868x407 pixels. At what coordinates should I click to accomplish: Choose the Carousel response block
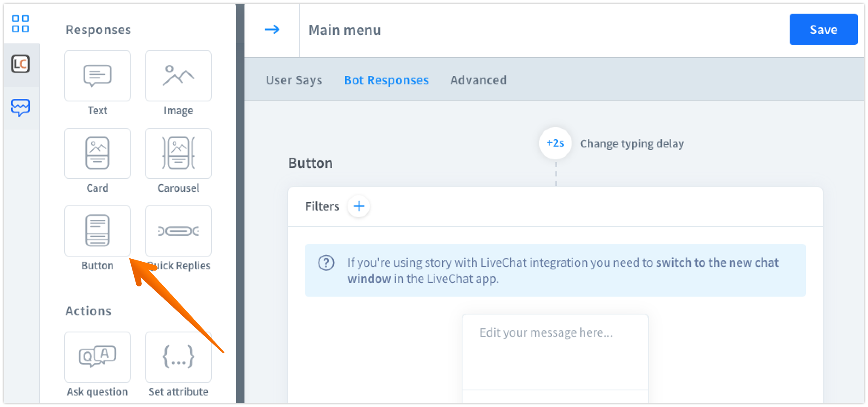point(178,153)
